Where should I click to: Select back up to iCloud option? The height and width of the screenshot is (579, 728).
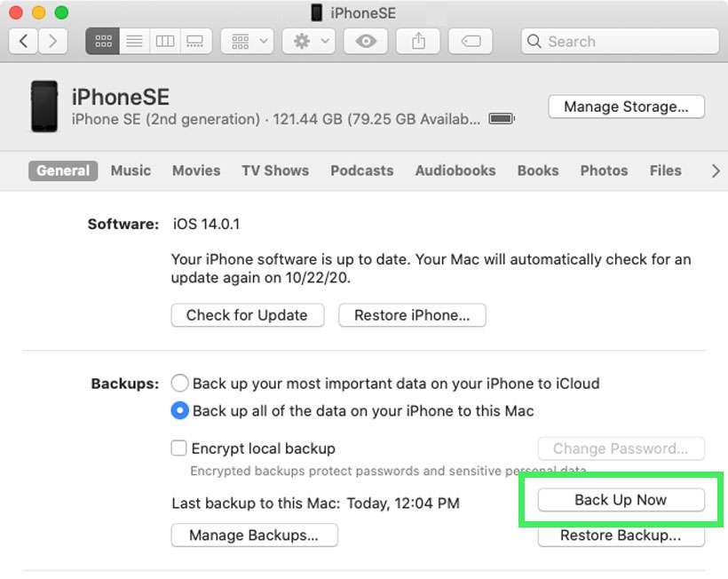coord(180,384)
